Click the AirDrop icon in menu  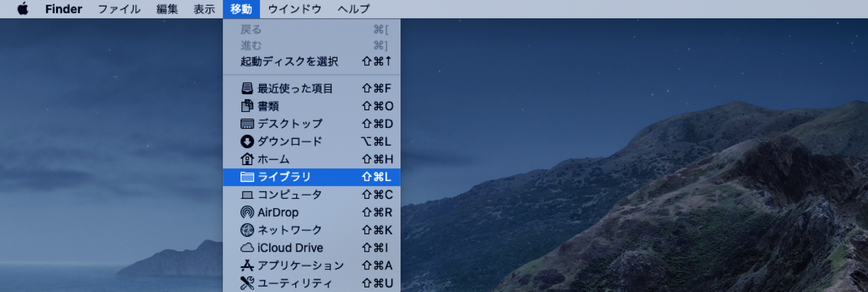pos(247,212)
